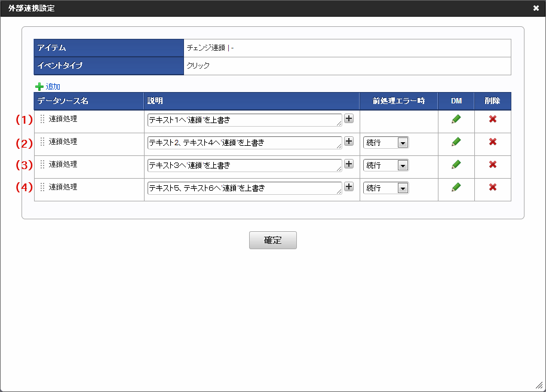Viewport: 546px width, 392px height.
Task: Edit data mapping for テキスト2、テキスト4へ row
Action: tap(456, 142)
